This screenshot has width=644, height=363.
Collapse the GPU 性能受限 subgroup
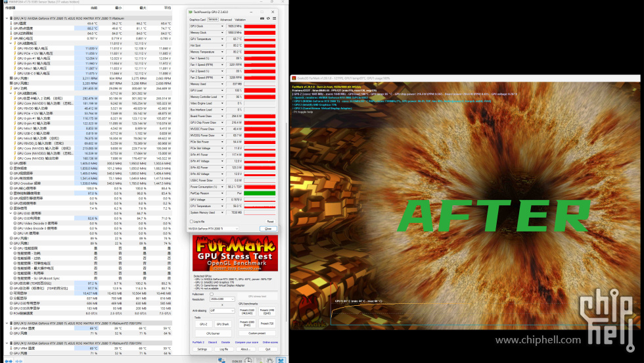[11, 249]
